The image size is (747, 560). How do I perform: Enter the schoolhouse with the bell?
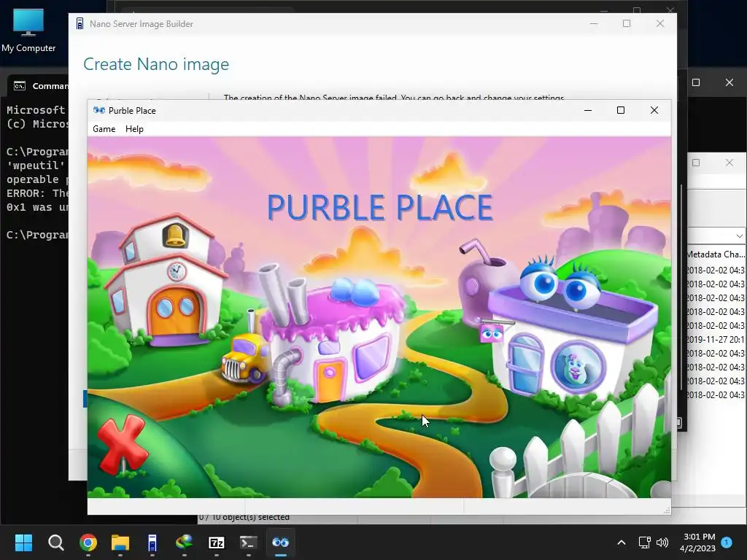click(166, 281)
